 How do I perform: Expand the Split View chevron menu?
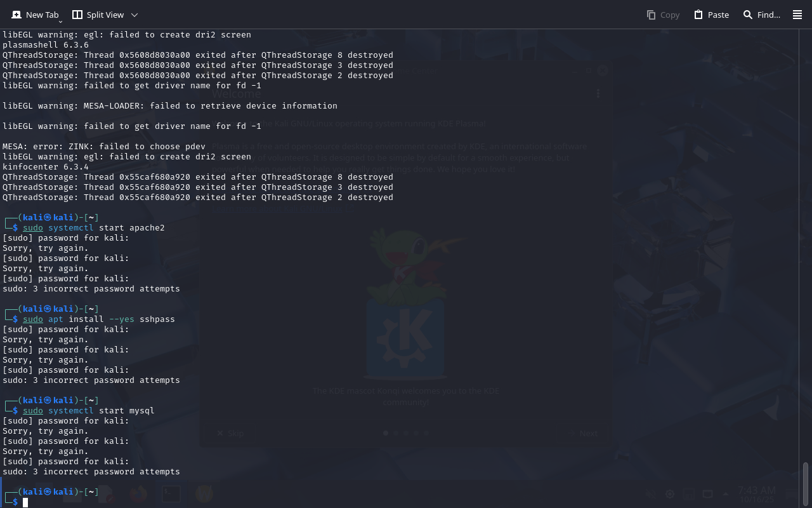(134, 15)
